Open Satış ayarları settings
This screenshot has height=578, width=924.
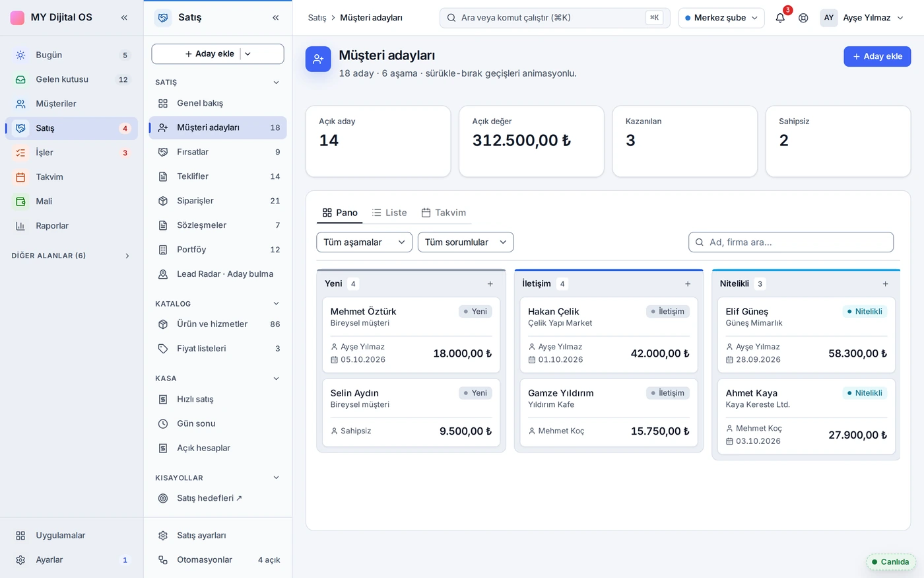click(x=218, y=536)
